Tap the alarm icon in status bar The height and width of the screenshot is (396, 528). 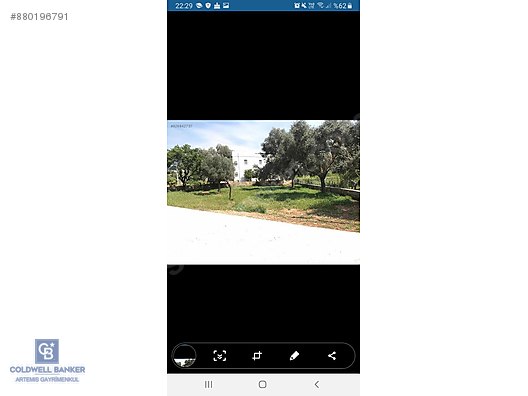(x=297, y=5)
